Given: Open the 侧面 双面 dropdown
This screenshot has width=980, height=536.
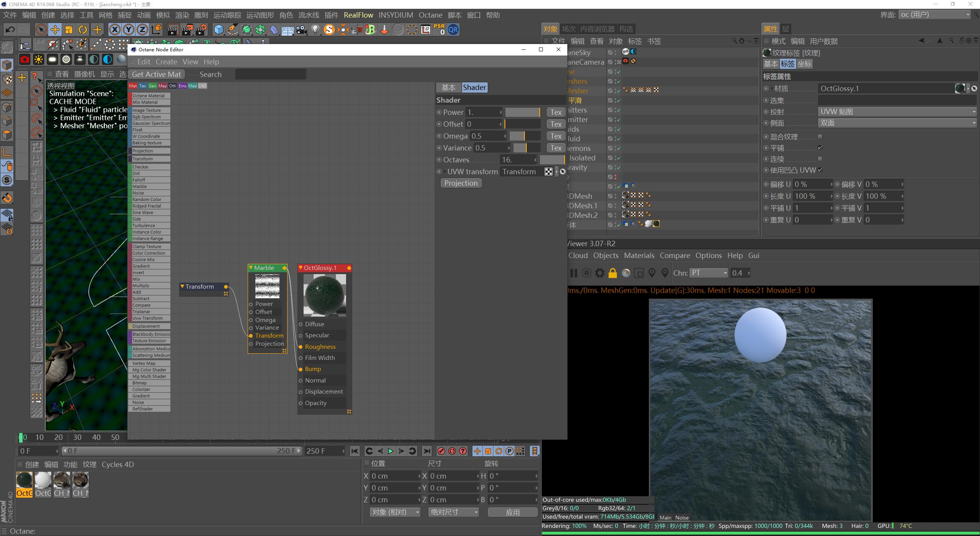Looking at the screenshot, I should coord(897,123).
